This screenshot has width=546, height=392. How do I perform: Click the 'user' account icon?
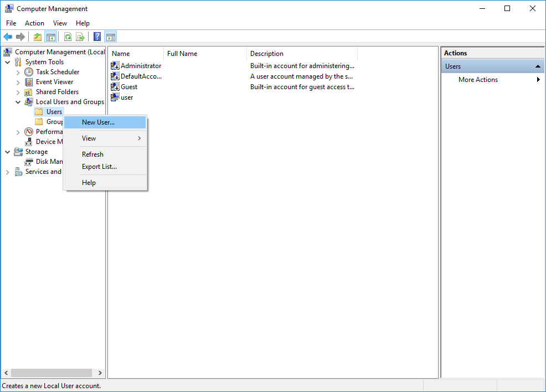click(115, 97)
